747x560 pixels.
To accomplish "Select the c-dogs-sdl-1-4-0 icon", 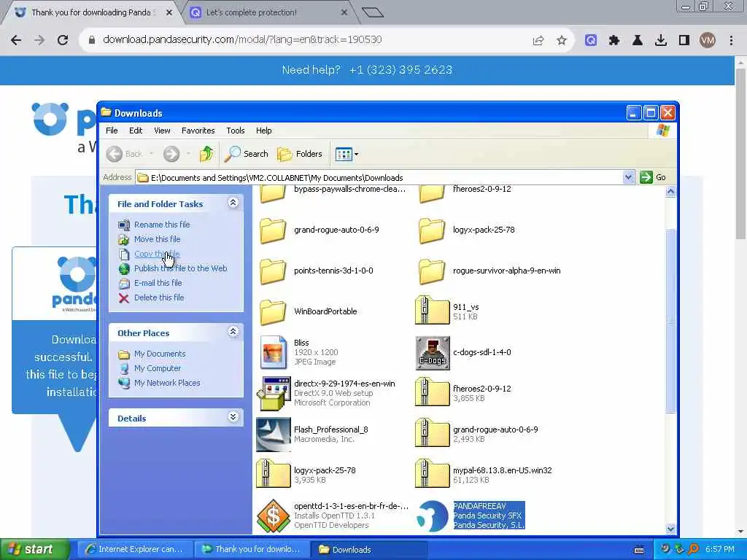I will [433, 353].
